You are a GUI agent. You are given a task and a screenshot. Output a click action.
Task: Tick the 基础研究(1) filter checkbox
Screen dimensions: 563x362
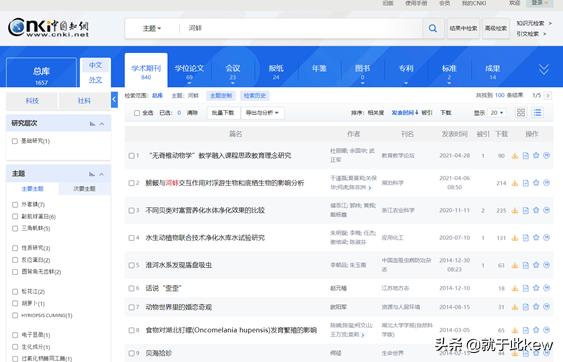(15, 141)
